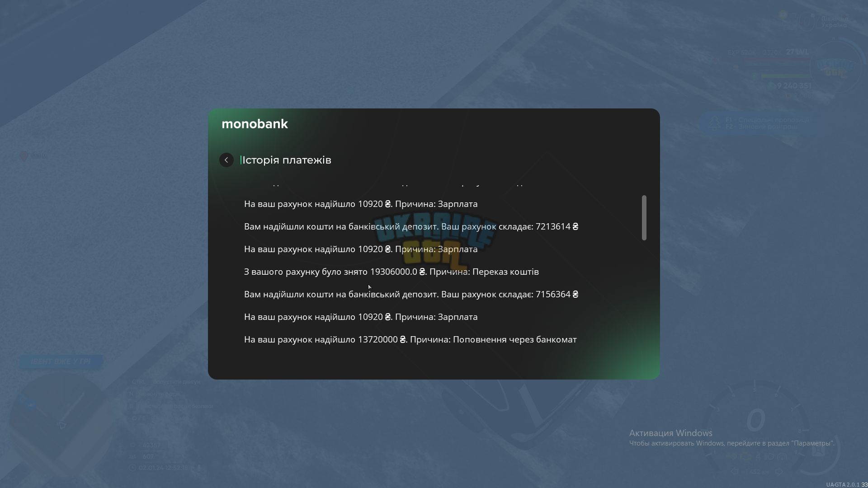This screenshot has height=488, width=868.
Task: Click the F1 Спеціальні пропозиції hint
Action: point(767,120)
